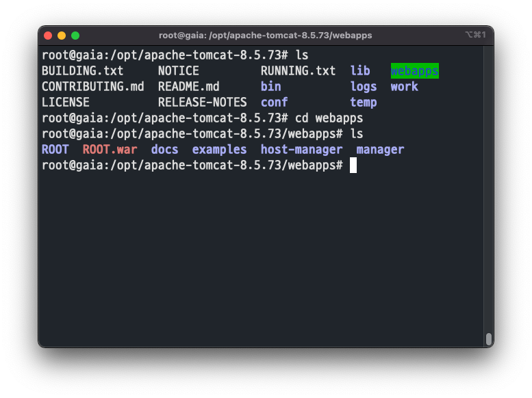Click the red ROOT.war file name
Screen dimensions: 532x398
tap(110, 150)
